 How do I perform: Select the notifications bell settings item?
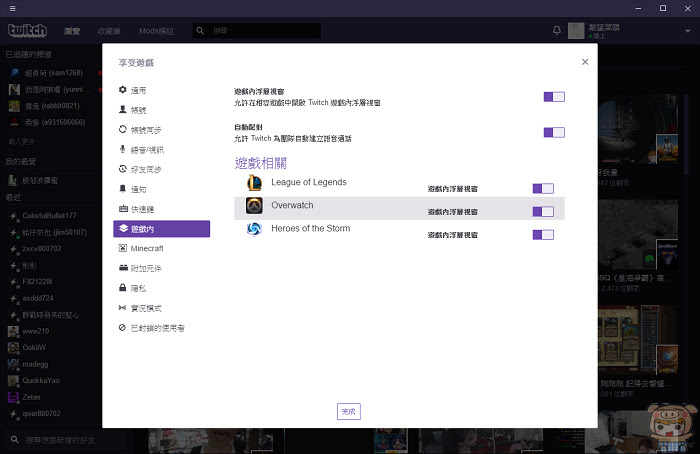(162, 189)
